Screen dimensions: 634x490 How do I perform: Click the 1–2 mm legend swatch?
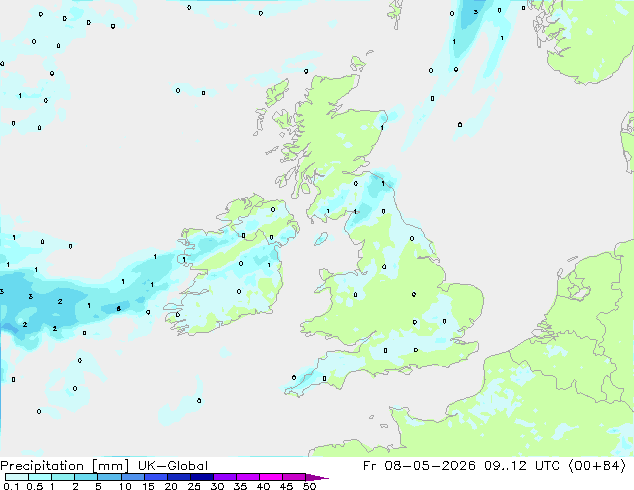[63, 477]
